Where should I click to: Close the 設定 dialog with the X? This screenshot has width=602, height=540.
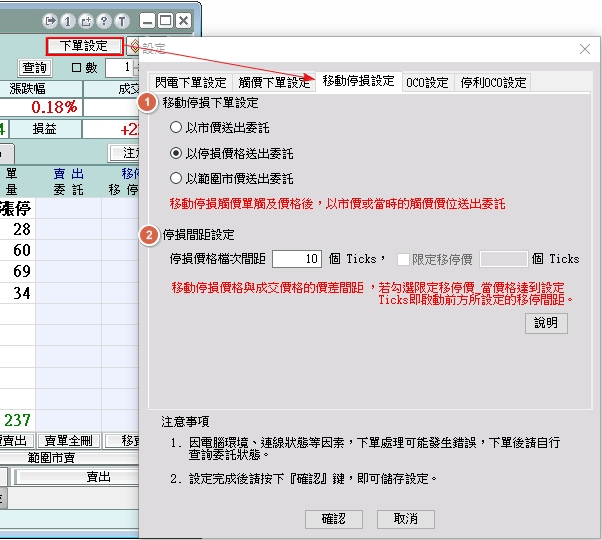tap(585, 49)
